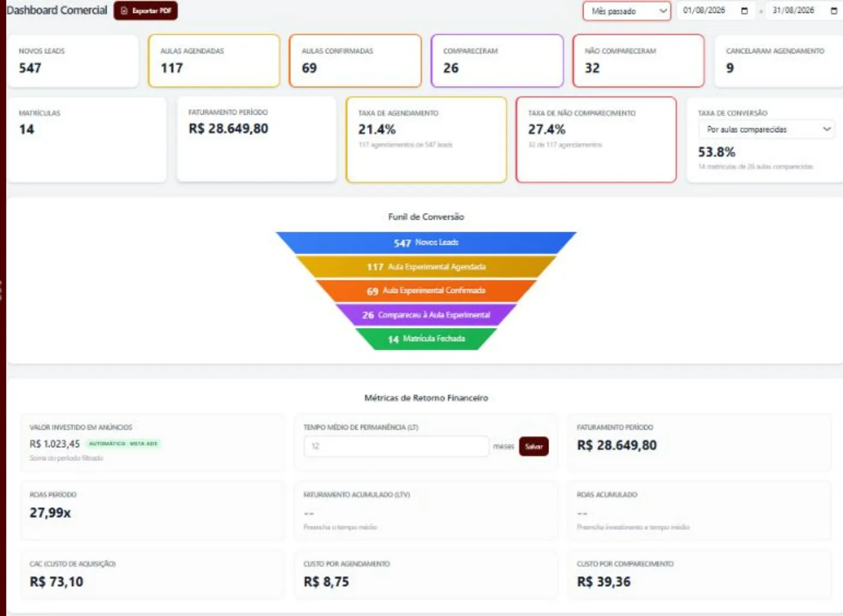
Task: Click the Taxa de Conversão value 53.8%
Action: pos(717,152)
